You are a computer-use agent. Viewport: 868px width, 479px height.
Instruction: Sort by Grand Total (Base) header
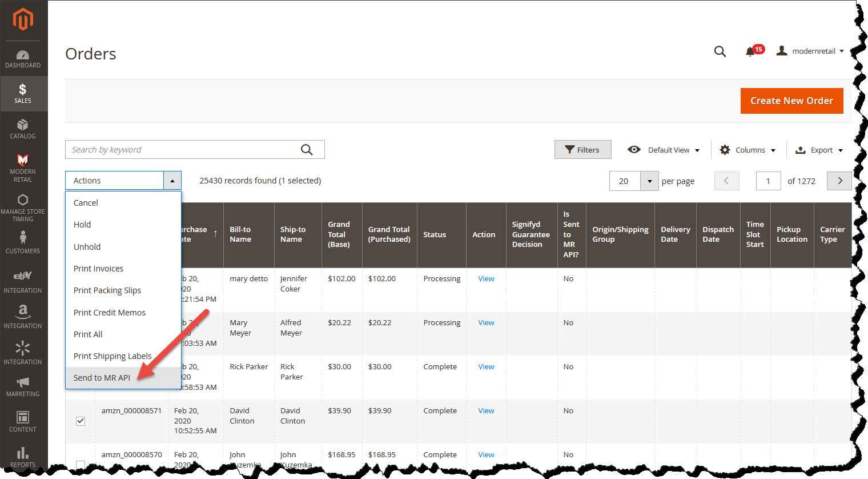tap(342, 234)
